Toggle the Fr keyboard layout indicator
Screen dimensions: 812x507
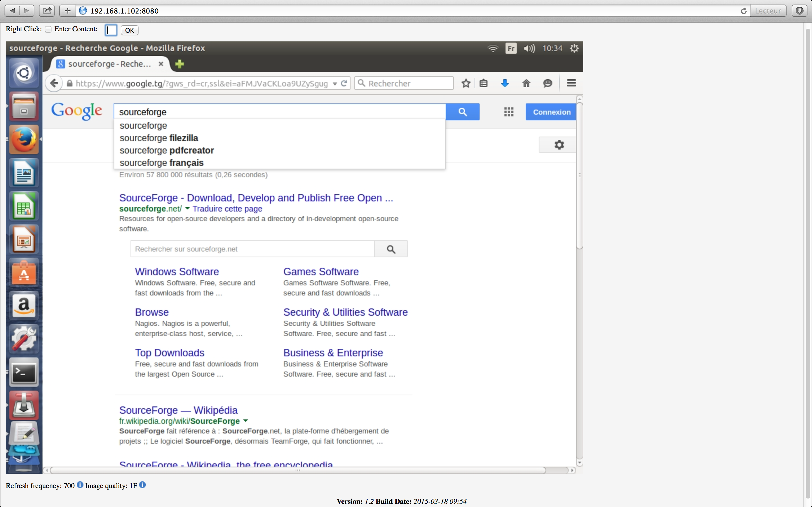[x=511, y=48]
